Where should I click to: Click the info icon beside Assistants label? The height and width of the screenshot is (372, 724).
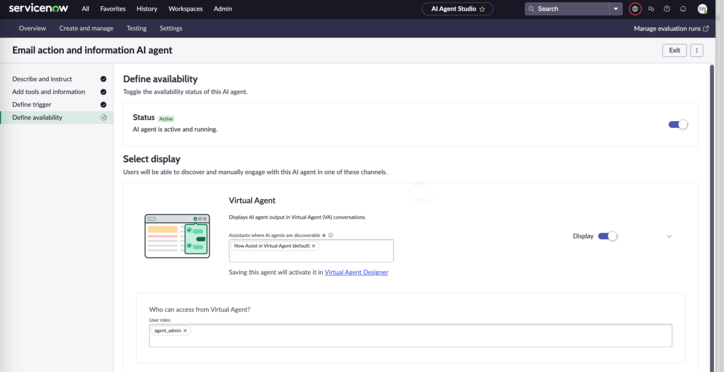331,235
